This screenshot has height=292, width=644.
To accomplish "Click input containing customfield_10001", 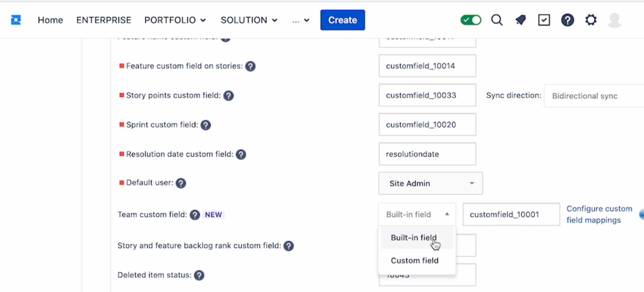I will (511, 214).
